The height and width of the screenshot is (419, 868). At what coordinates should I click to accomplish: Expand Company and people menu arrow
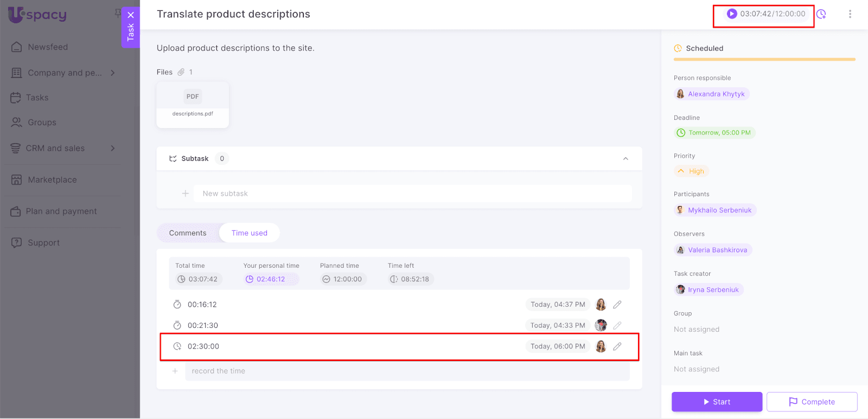(x=113, y=73)
